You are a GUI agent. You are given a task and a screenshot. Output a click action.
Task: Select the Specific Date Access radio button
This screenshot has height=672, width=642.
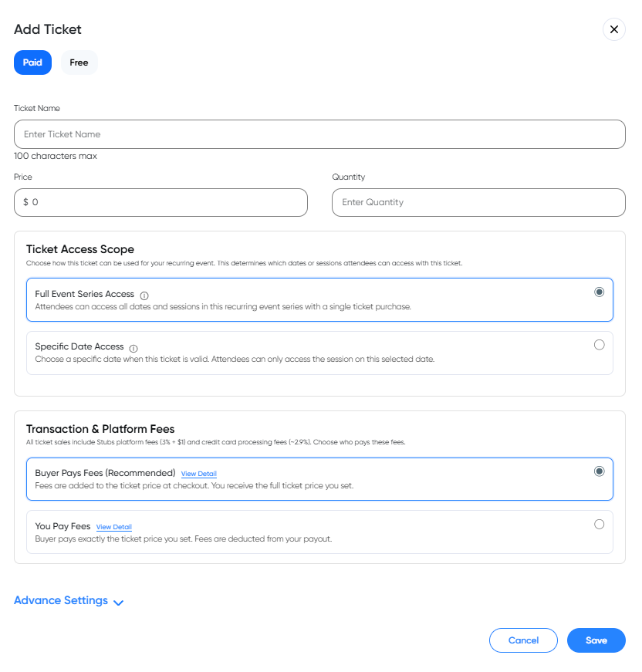pos(600,345)
